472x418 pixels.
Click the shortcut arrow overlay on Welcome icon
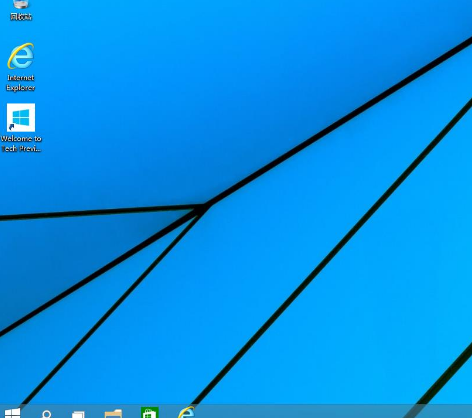click(x=11, y=127)
